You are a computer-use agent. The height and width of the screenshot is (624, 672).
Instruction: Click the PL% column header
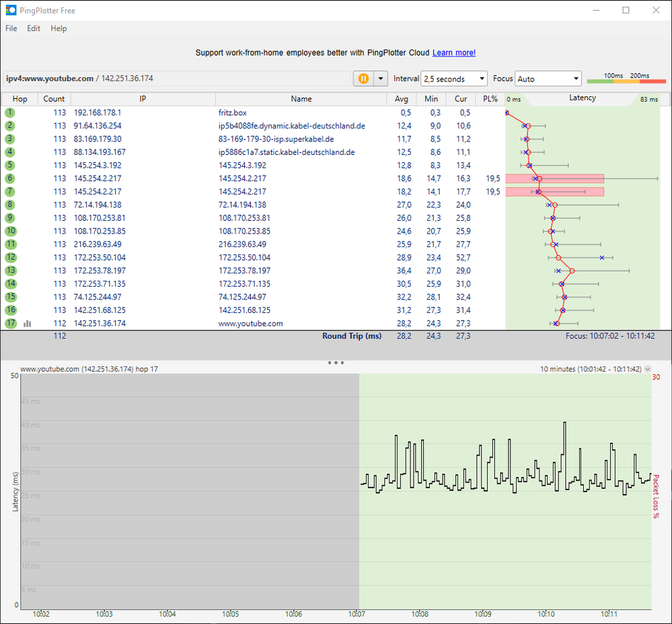click(490, 99)
